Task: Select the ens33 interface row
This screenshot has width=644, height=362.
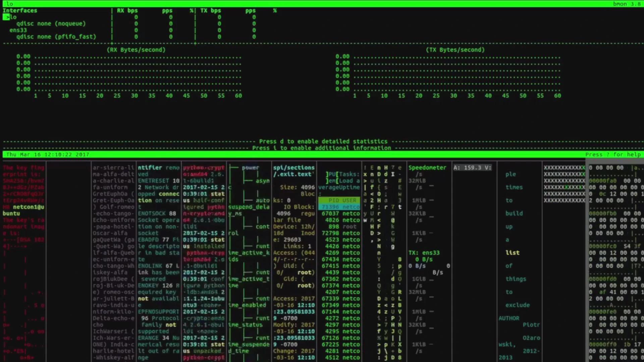Action: [x=18, y=30]
